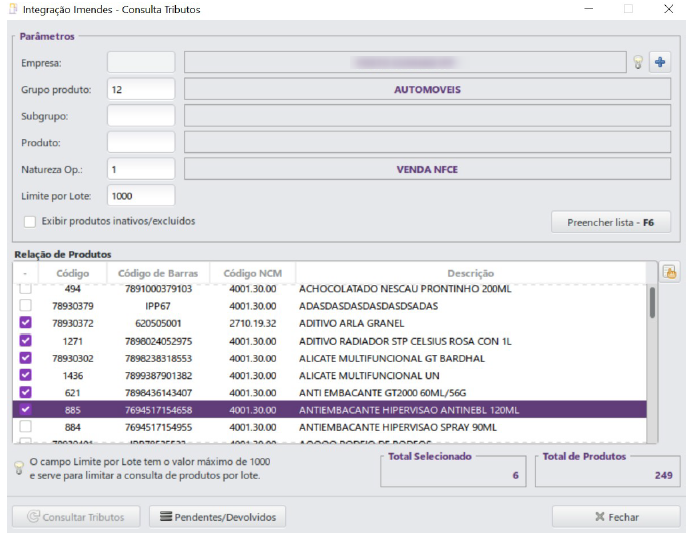Click the Limite por Lote field with 1000
Image resolution: width=688 pixels, height=538 pixels.
coord(141,196)
